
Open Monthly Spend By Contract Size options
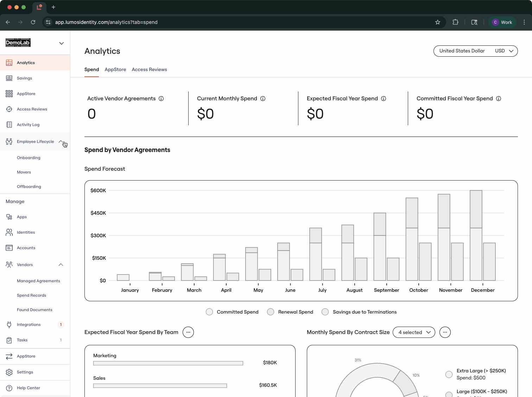tap(445, 332)
